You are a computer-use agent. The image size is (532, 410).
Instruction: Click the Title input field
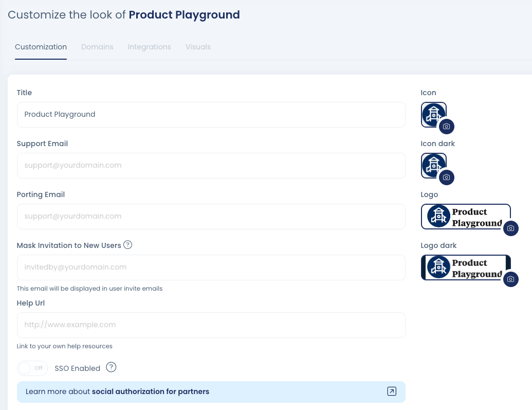point(211,114)
